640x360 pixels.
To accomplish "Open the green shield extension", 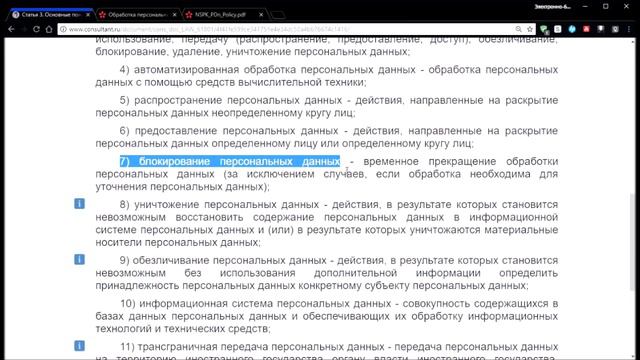I will coord(544,29).
